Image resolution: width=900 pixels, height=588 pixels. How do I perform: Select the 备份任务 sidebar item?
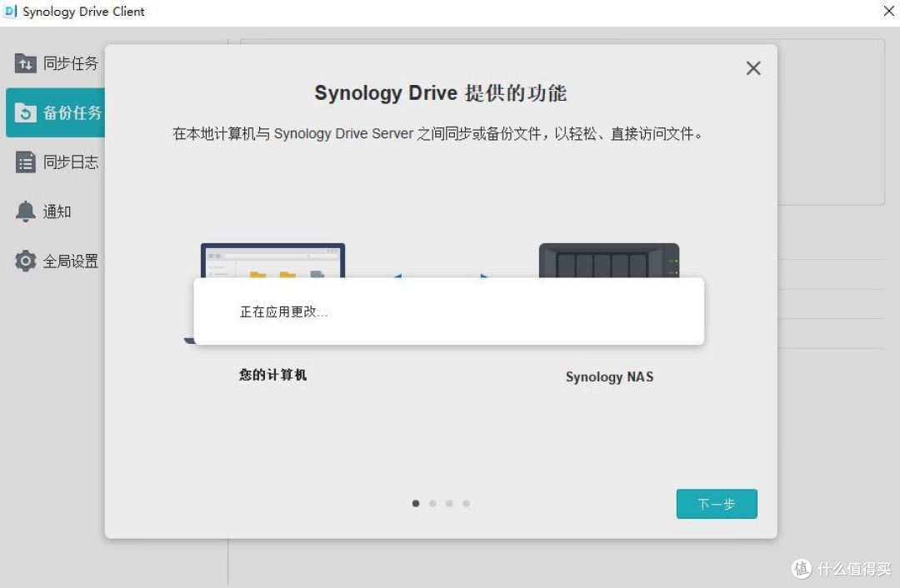tap(56, 113)
